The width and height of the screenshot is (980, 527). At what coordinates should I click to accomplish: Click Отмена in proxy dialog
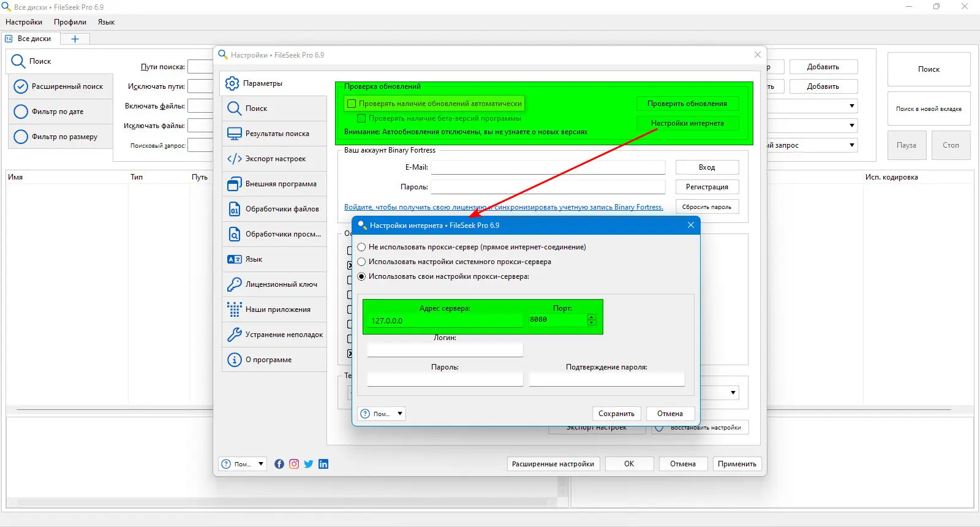pos(670,414)
